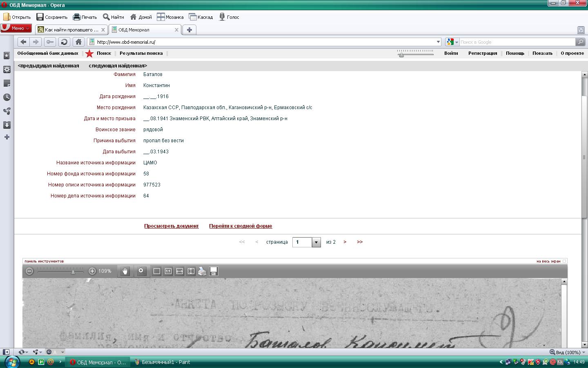Click the plus icon to add a sidebar panel
The image size is (588, 368).
[7, 137]
